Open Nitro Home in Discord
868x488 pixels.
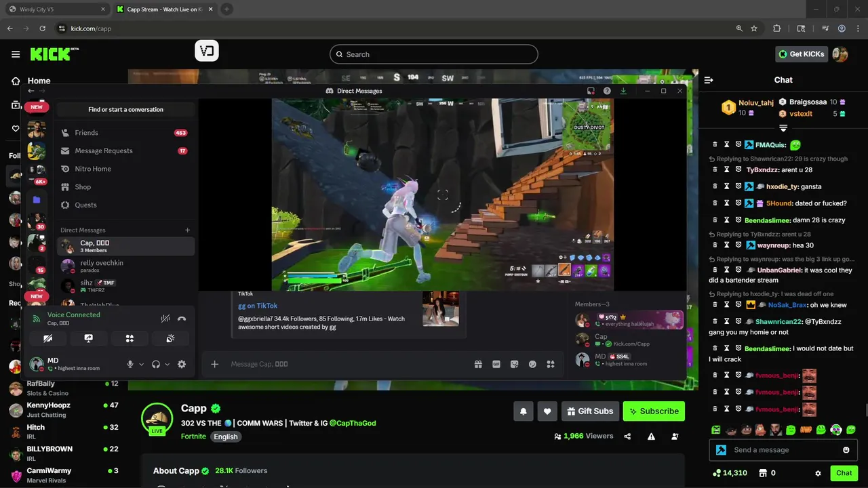[x=125, y=169]
